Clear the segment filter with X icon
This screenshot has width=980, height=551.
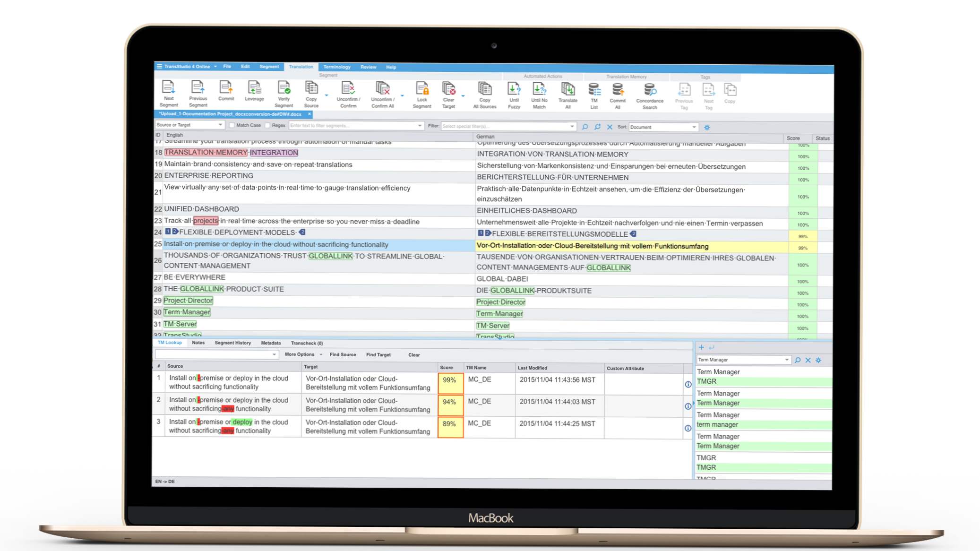610,127
